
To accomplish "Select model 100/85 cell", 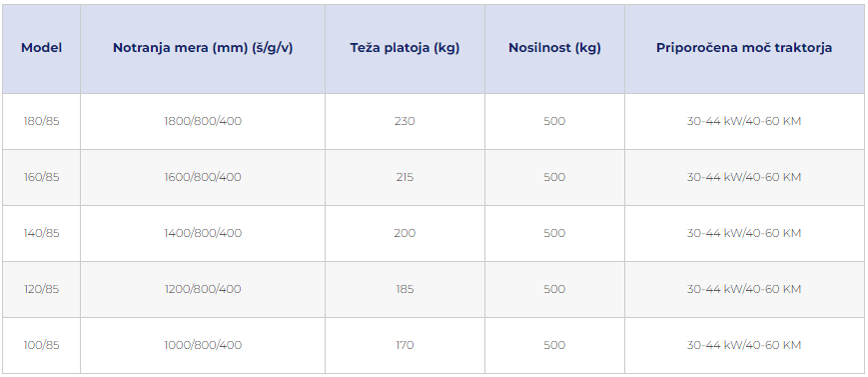I will (x=42, y=345).
